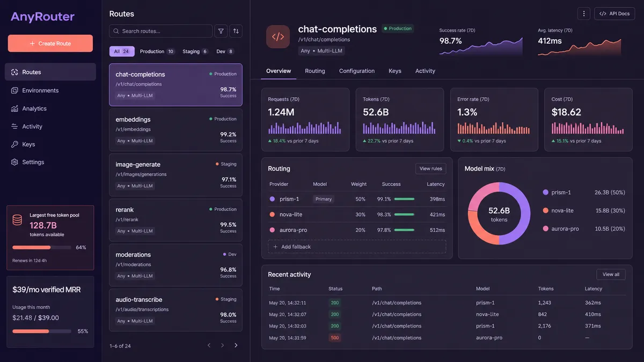Click the Renews in 12d 4h text
Image resolution: width=644 pixels, height=362 pixels.
(30, 261)
